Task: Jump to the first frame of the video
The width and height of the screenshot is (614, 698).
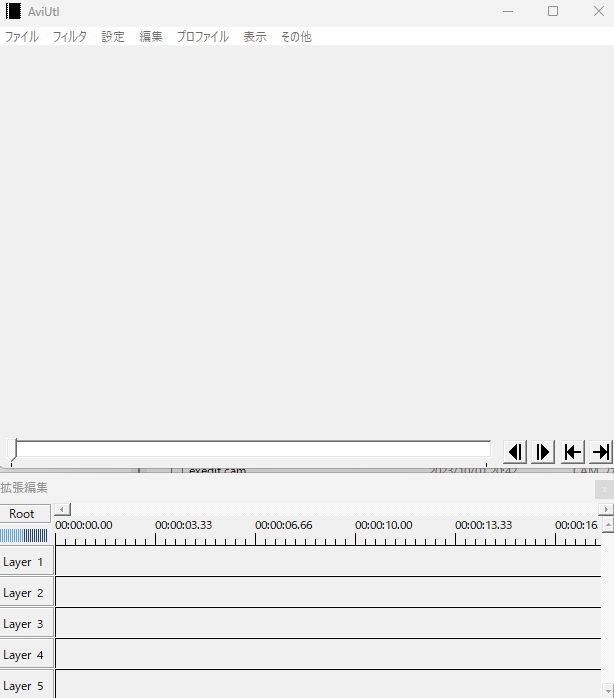Action: pyautogui.click(x=572, y=452)
